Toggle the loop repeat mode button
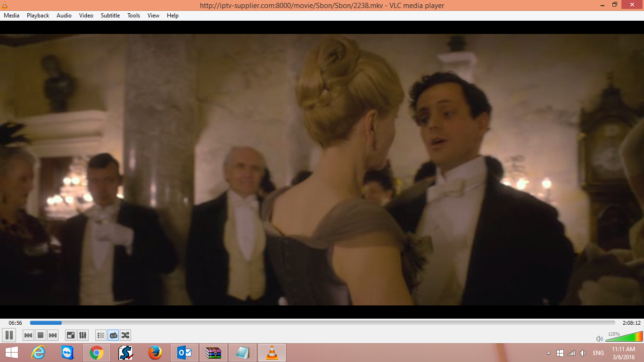Screen dimensions: 644x362 point(113,335)
